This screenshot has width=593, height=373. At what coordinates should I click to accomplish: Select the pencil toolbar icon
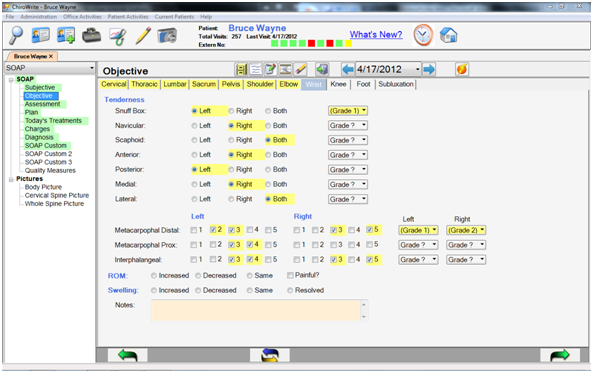(x=143, y=36)
